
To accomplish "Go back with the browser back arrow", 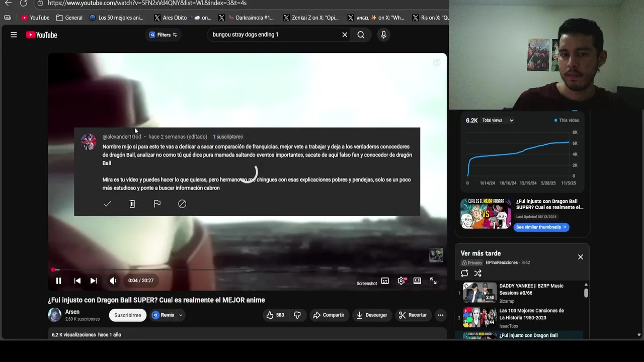I will click(8, 3).
